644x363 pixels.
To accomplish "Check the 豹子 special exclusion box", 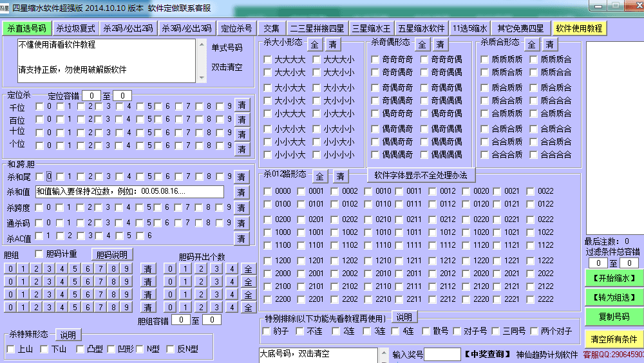I will [x=267, y=331].
